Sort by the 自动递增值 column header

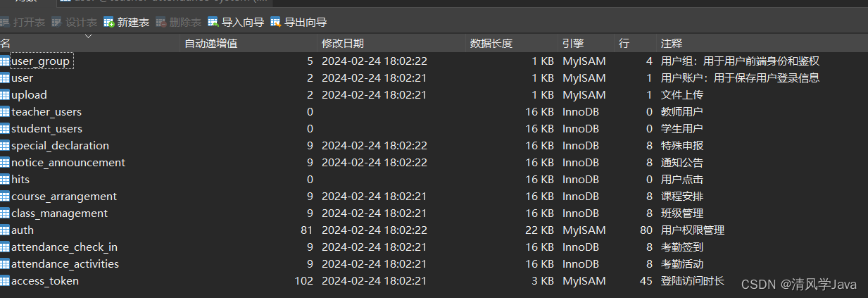click(249, 44)
